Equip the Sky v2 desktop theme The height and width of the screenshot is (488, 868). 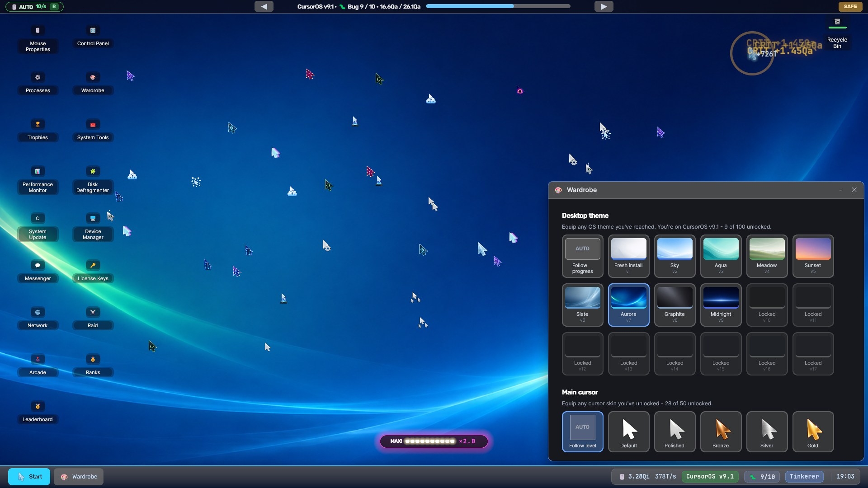point(675,256)
